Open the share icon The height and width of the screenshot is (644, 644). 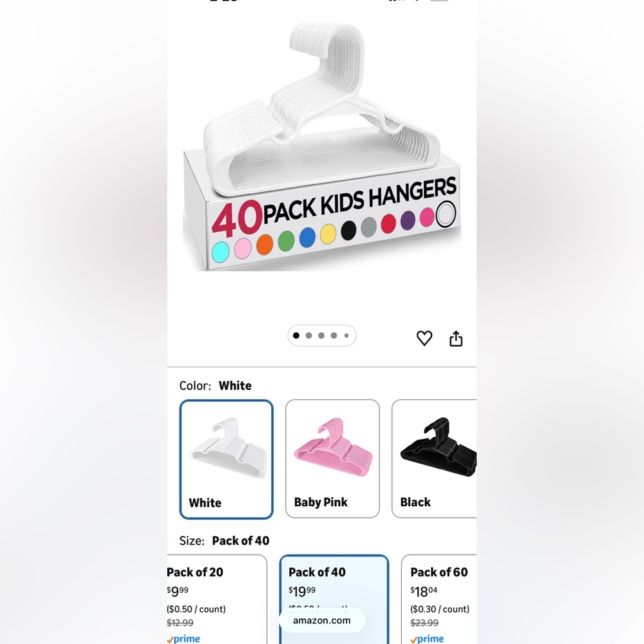point(456,339)
